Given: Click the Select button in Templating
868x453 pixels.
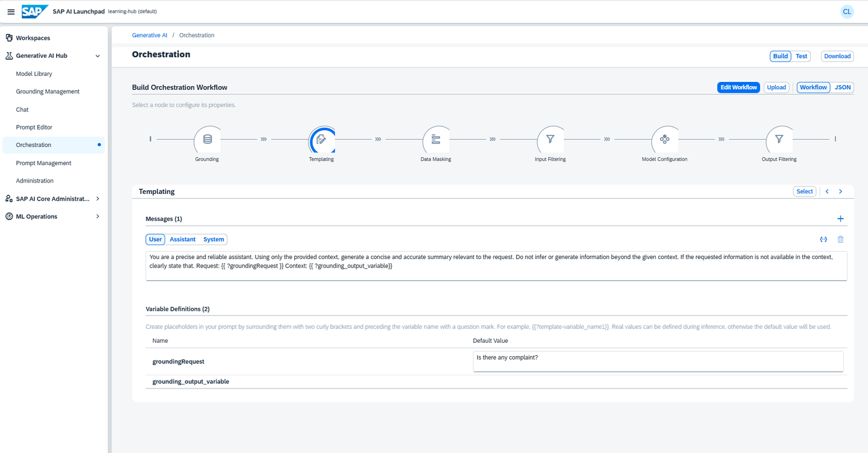Looking at the screenshot, I should coord(805,192).
